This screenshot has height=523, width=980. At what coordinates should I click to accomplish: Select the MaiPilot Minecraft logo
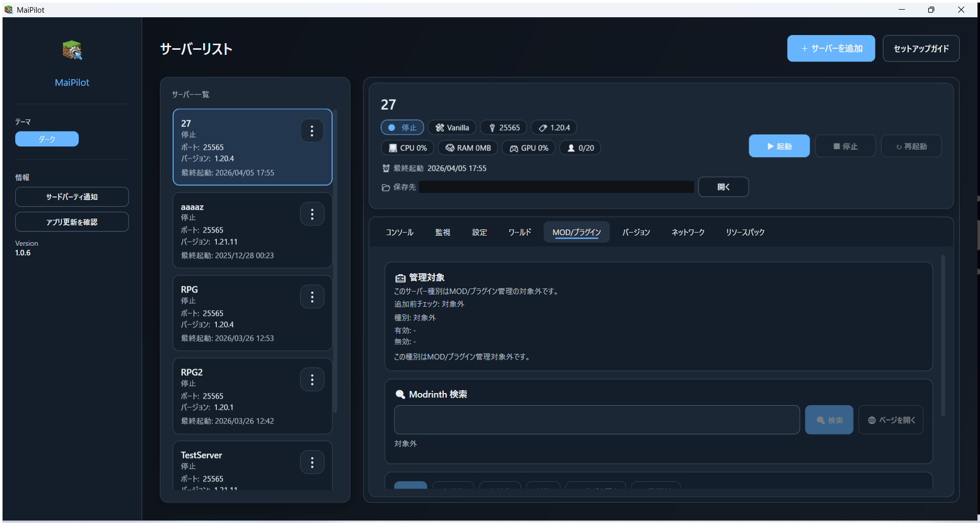click(72, 50)
